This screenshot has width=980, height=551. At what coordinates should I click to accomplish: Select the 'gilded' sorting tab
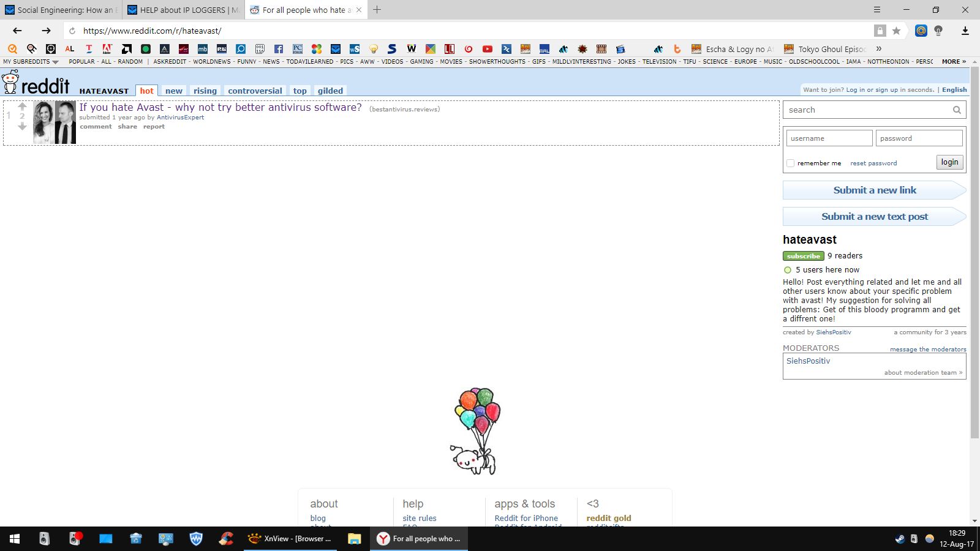330,91
